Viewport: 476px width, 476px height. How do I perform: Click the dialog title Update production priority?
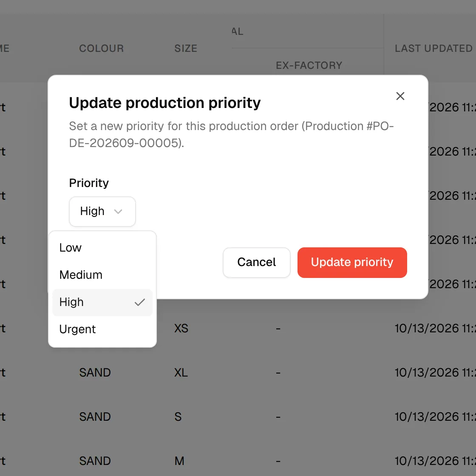[x=165, y=103]
